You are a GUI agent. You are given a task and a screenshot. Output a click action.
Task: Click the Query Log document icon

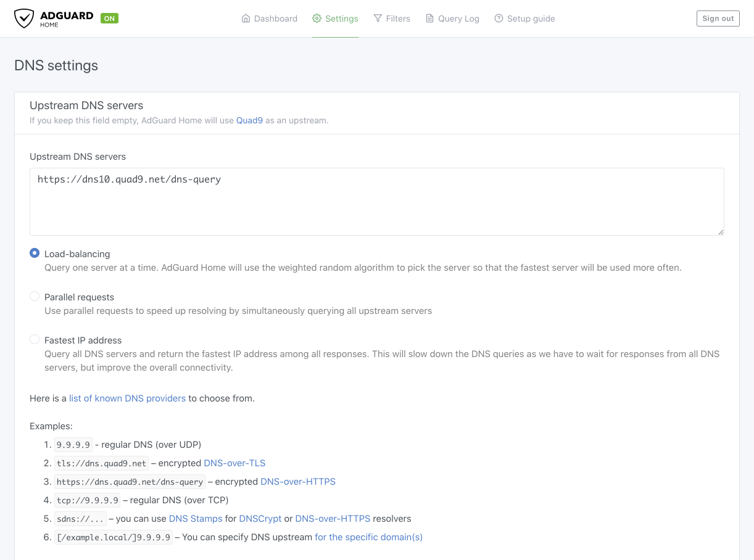(430, 19)
